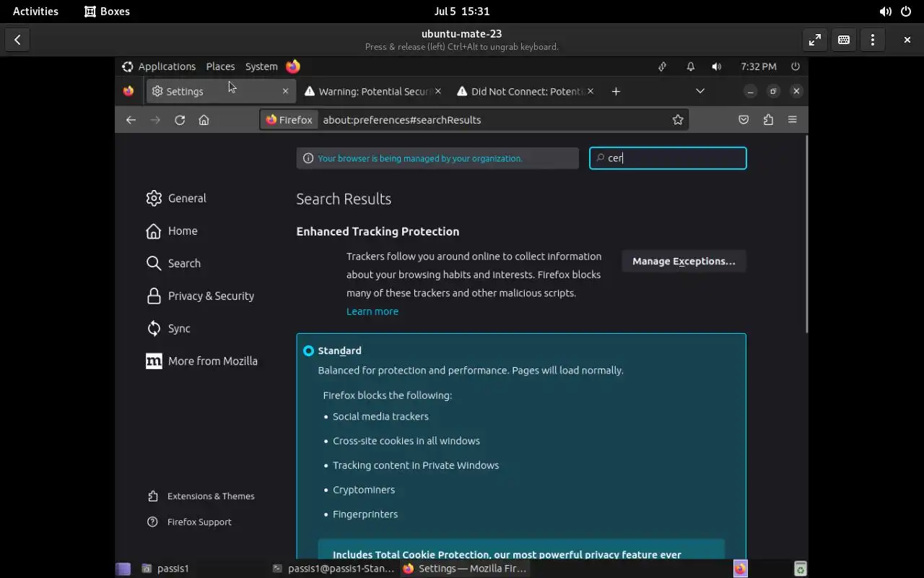Screen dimensions: 924x578
Task: Open the General settings category
Action: click(176, 198)
